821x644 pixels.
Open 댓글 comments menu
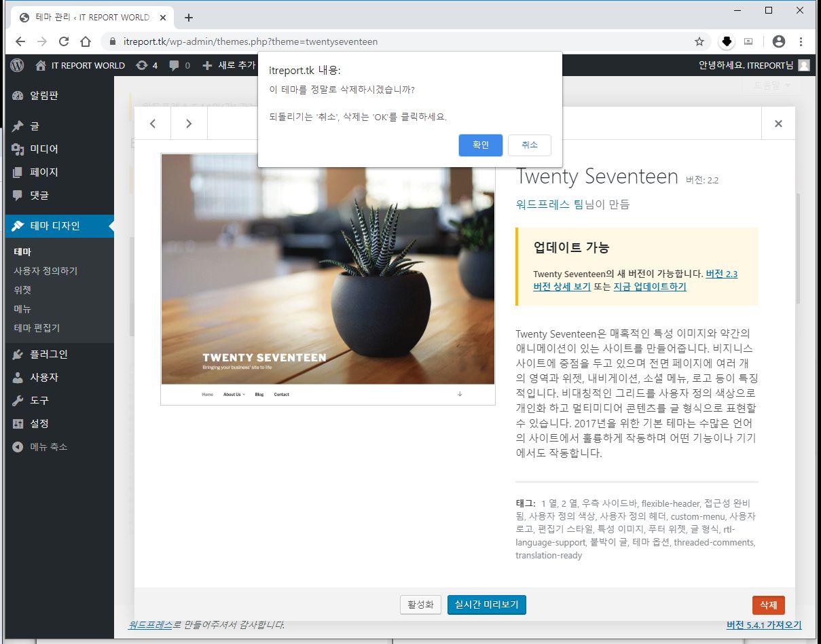(x=59, y=196)
